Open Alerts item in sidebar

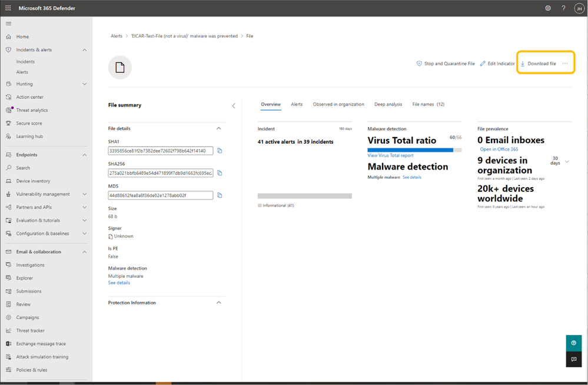tap(22, 72)
